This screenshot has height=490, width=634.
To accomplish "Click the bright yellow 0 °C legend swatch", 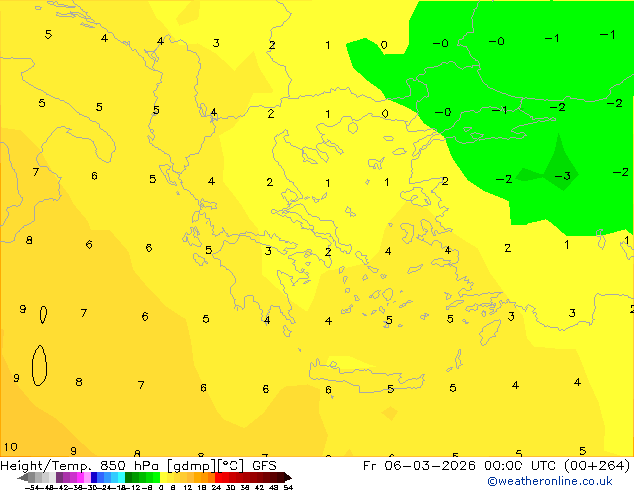I will 163,477.
